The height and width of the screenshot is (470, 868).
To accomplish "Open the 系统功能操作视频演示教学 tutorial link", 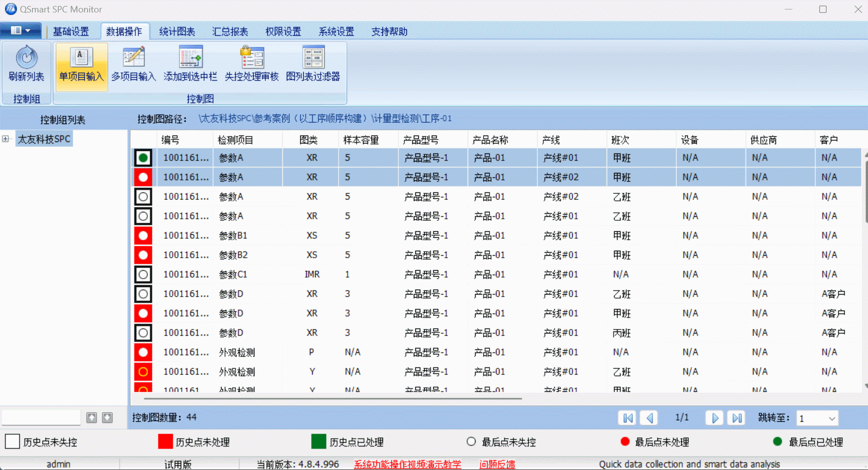I will tap(407, 464).
